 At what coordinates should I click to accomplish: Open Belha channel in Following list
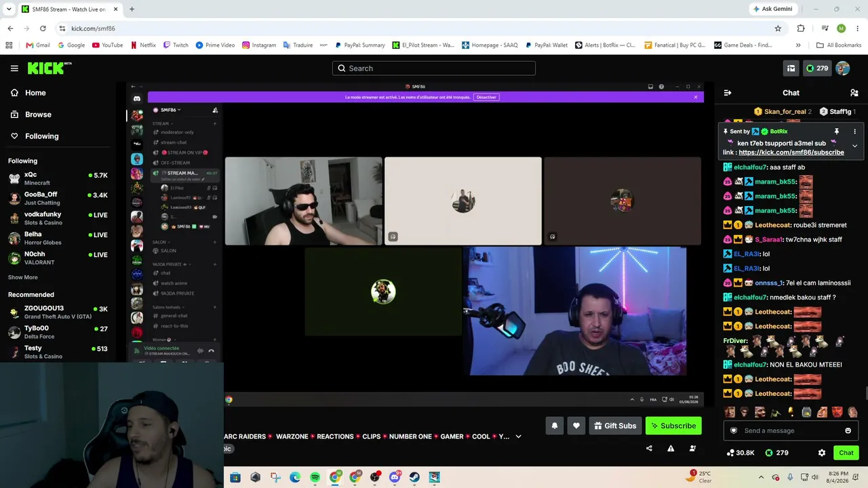[x=58, y=238]
